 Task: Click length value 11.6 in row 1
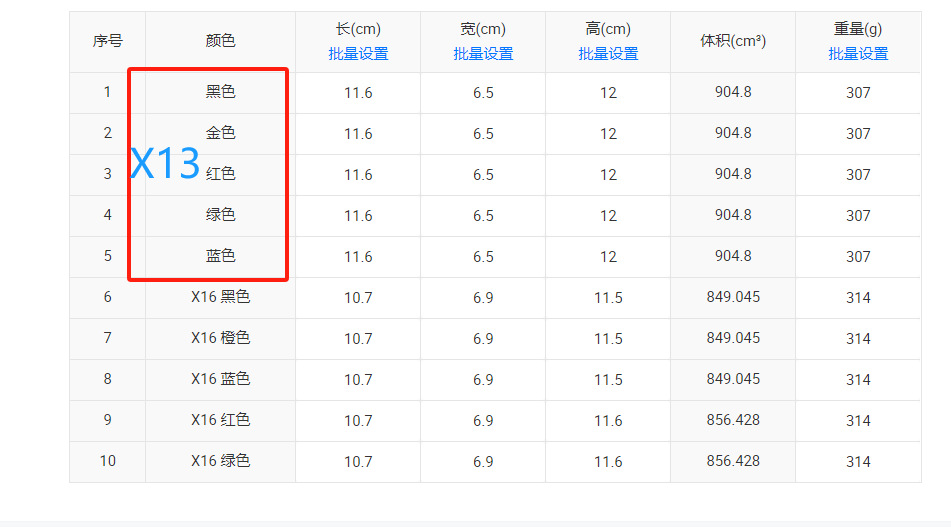(x=358, y=93)
